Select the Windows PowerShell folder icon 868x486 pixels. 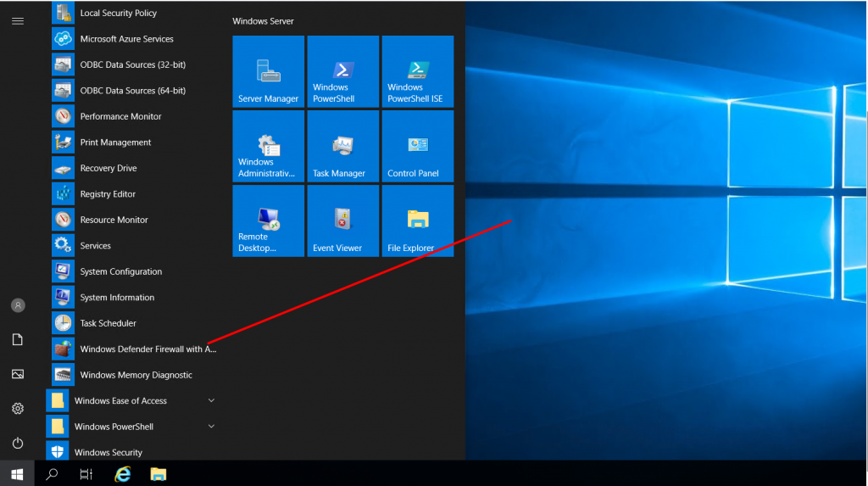coord(58,426)
